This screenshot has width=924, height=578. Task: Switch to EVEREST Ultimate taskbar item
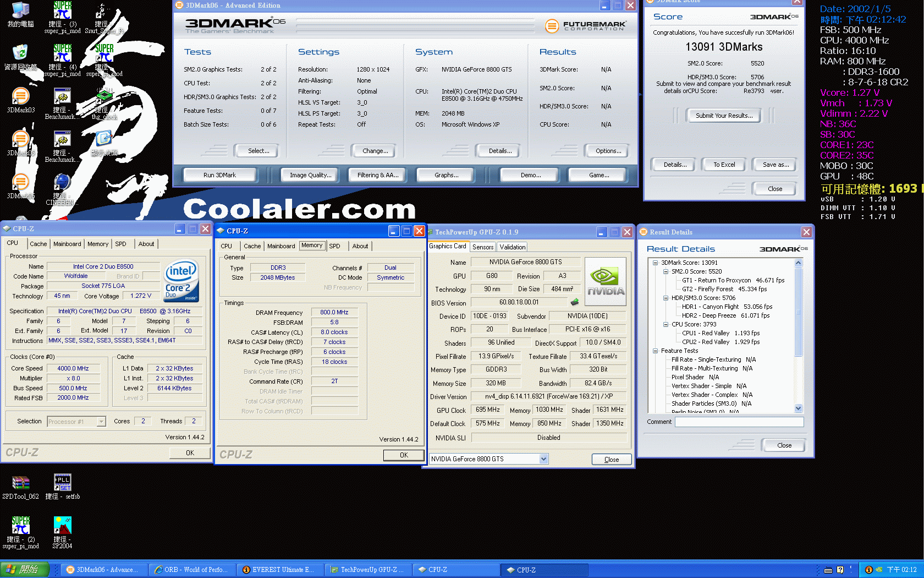click(x=280, y=570)
